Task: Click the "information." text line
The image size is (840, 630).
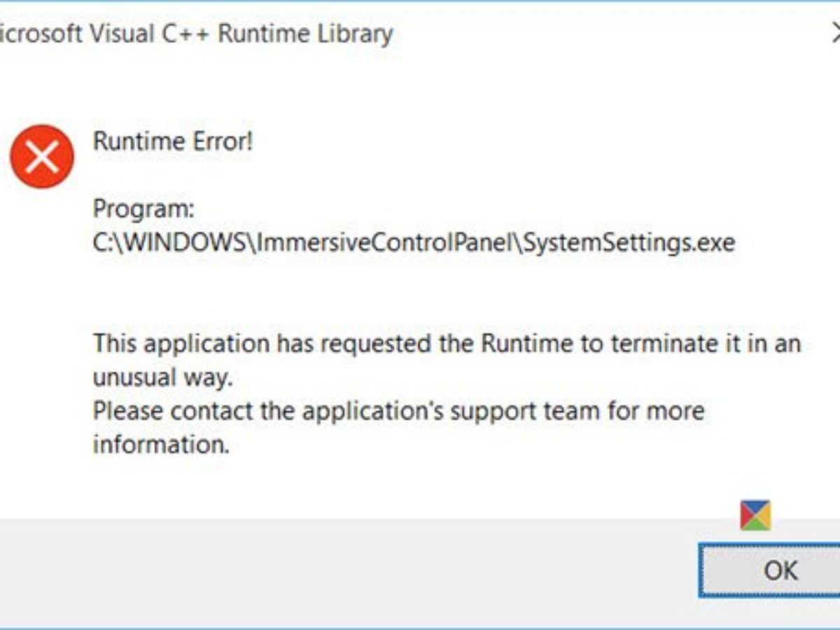Action: click(x=161, y=444)
